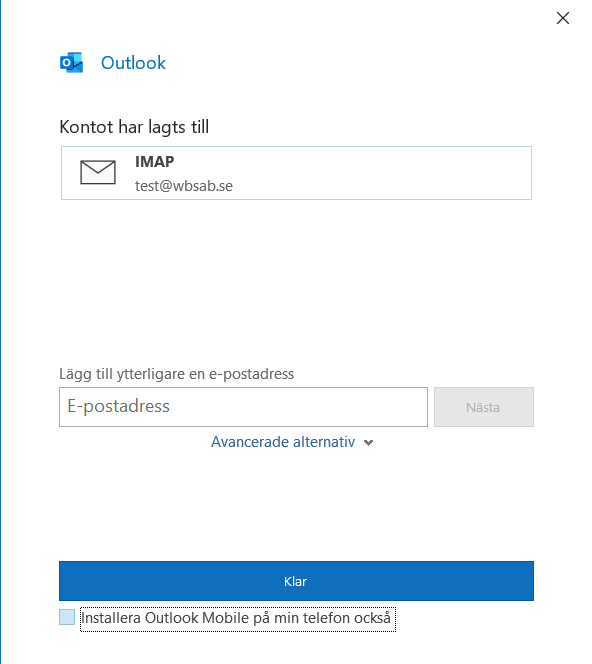Screen dimensions: 592x664
Task: Expand the Avancerade alternativ chevron arrow
Action: (x=368, y=443)
